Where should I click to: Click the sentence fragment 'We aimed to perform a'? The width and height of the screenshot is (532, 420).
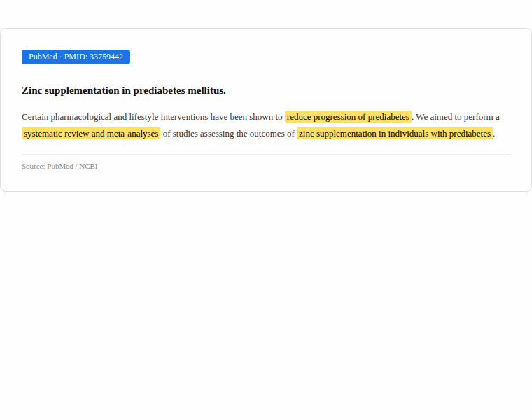(458, 117)
